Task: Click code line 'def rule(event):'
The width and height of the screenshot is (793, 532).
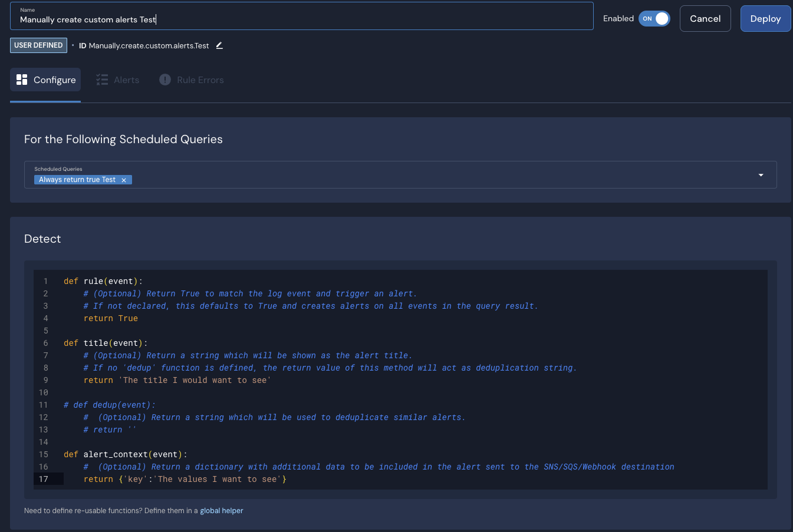Action: click(x=103, y=281)
